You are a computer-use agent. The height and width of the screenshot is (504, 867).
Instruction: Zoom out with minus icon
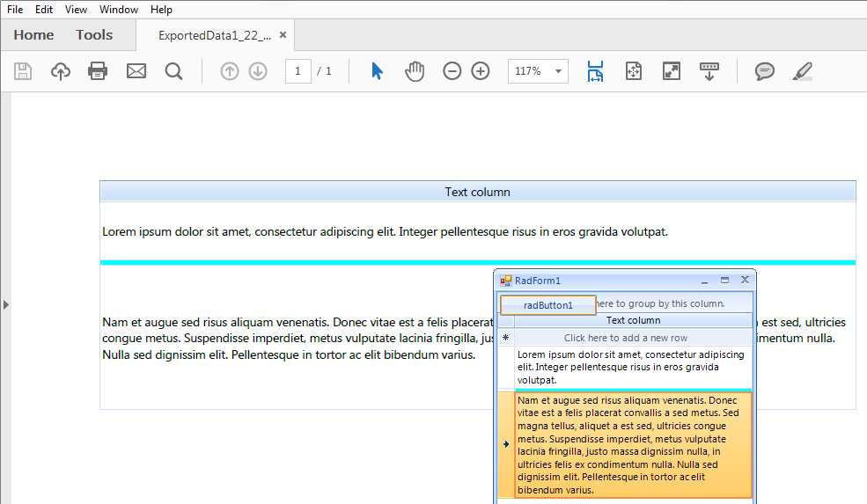click(452, 71)
